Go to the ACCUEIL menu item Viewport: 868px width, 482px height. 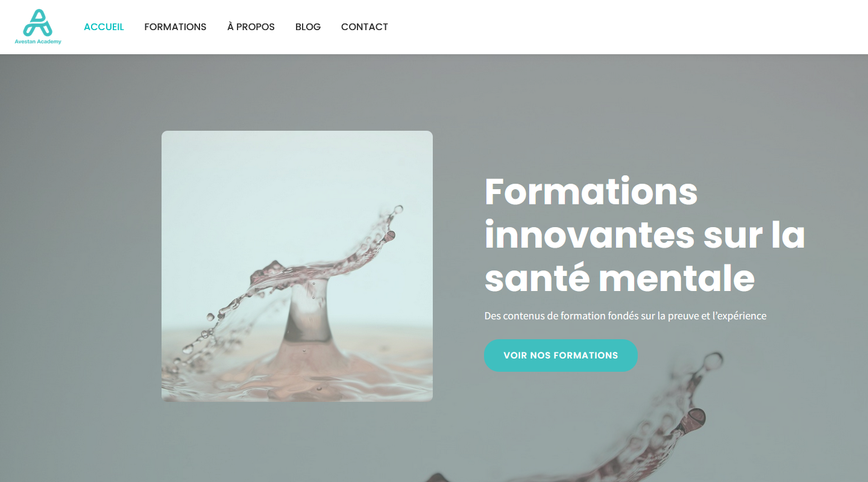point(104,27)
